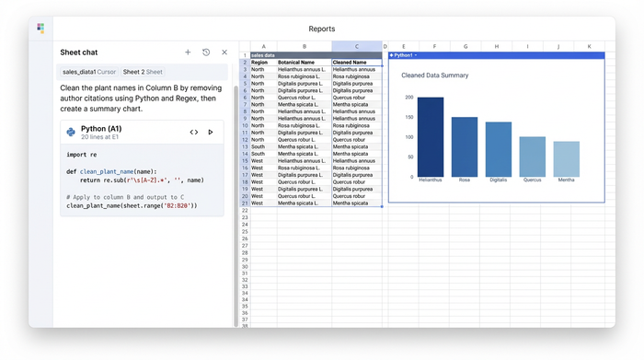Click the 'Cleaned Name' header cell
Image resolution: width=644 pixels, height=360 pixels.
tap(357, 63)
